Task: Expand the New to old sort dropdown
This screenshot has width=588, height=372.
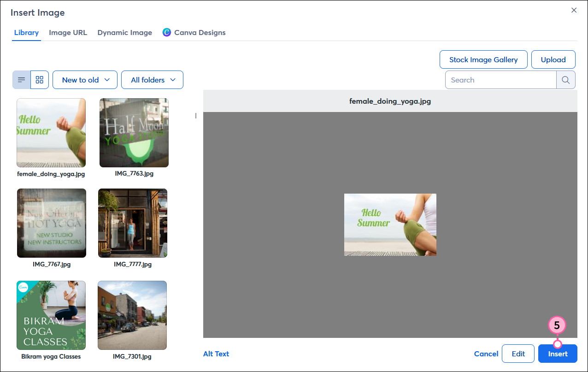Action: tap(85, 80)
